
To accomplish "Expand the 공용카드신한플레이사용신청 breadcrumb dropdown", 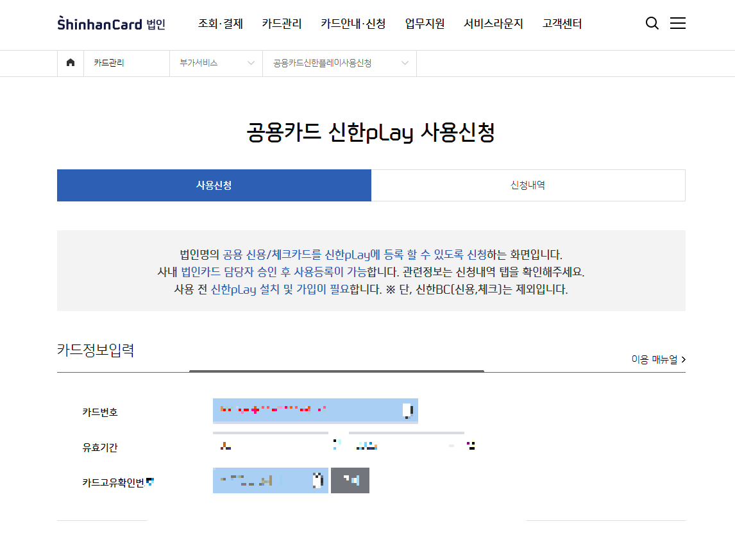I will click(340, 63).
